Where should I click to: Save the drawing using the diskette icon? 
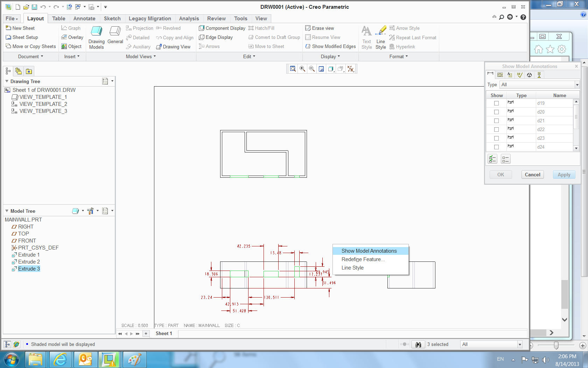(x=34, y=7)
